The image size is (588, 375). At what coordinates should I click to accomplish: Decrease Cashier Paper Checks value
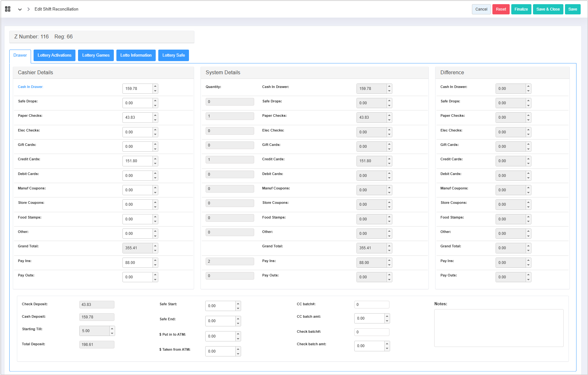click(155, 120)
